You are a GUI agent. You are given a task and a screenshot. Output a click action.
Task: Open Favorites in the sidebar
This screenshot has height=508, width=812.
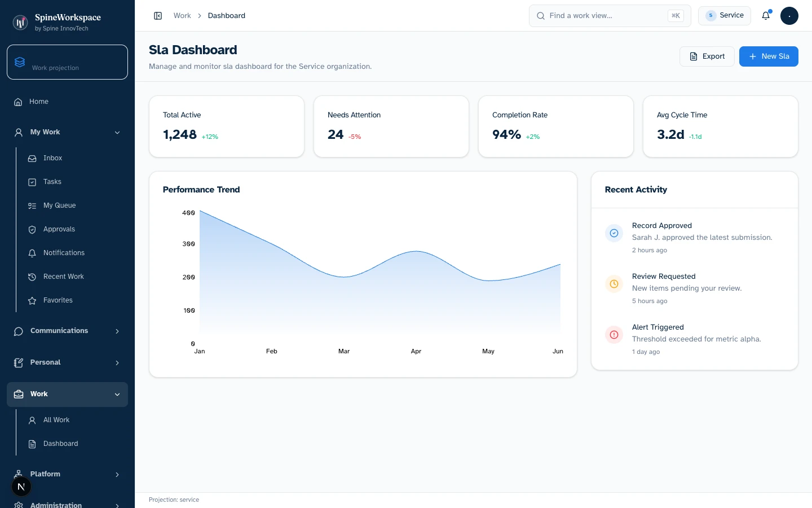[x=74, y=300]
